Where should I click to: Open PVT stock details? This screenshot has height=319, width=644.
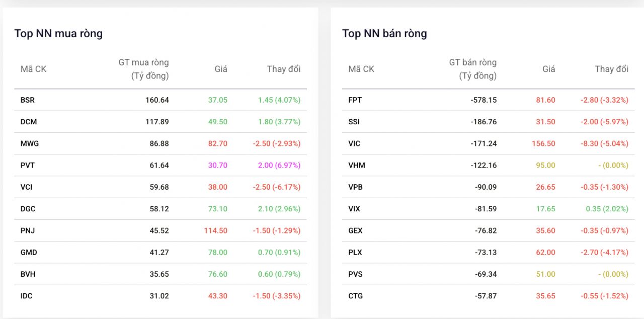[28, 165]
